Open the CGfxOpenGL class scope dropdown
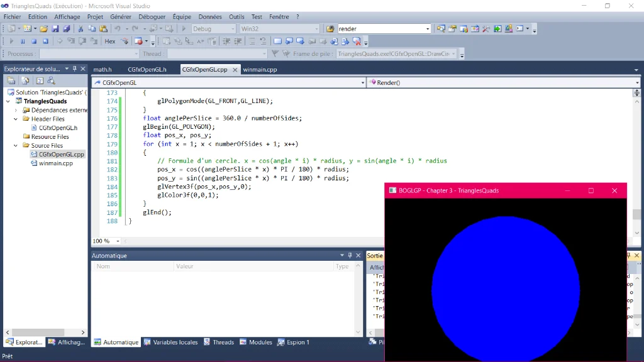 [362, 82]
